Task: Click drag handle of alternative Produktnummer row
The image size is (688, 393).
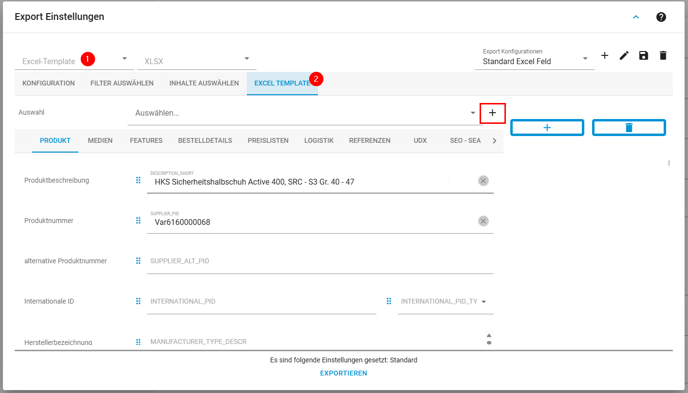Action: (138, 261)
